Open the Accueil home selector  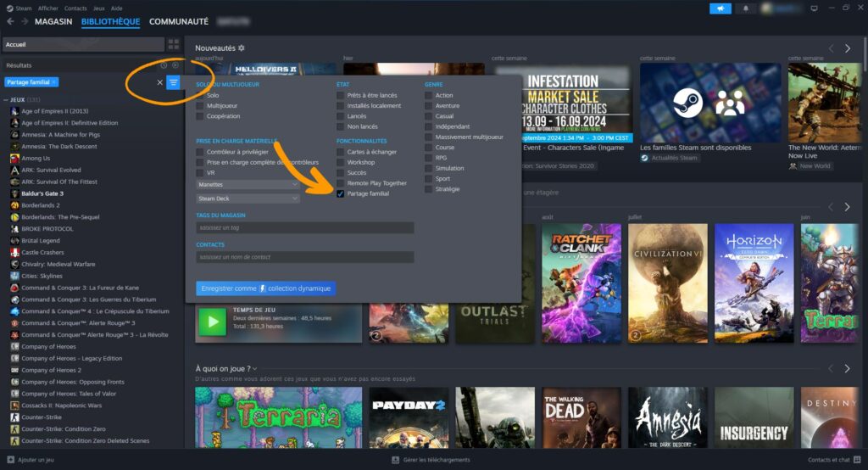[84, 44]
